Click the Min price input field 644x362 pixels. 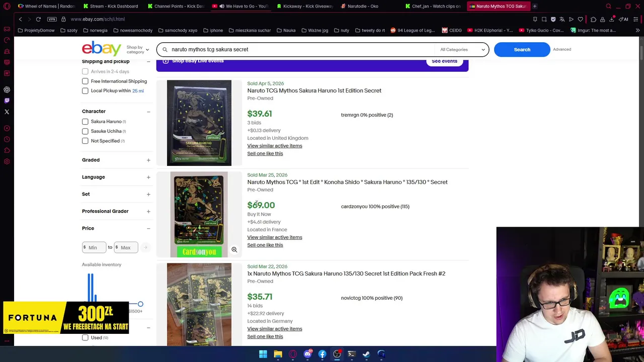click(x=94, y=247)
